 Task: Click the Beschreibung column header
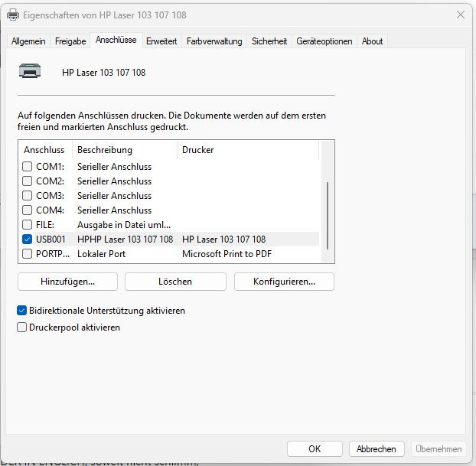(125, 150)
